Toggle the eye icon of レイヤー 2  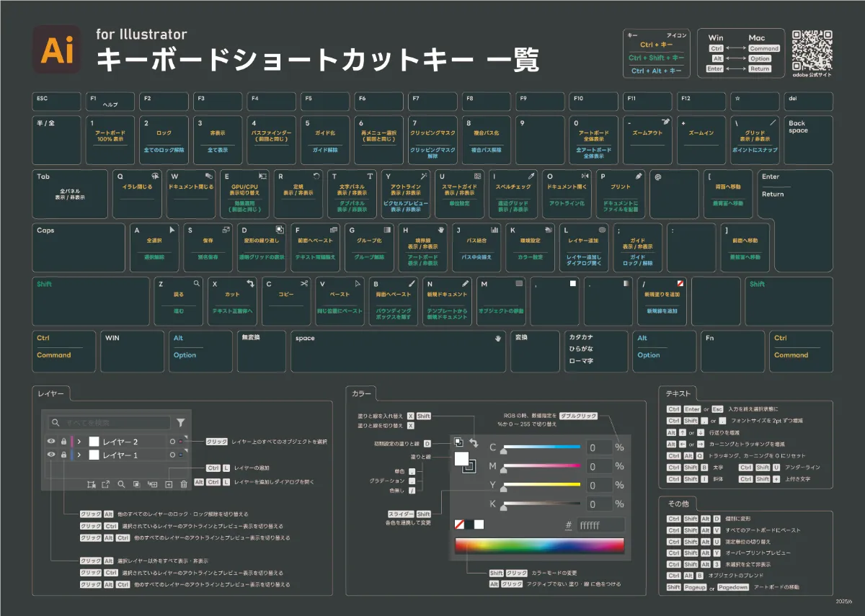(51, 442)
